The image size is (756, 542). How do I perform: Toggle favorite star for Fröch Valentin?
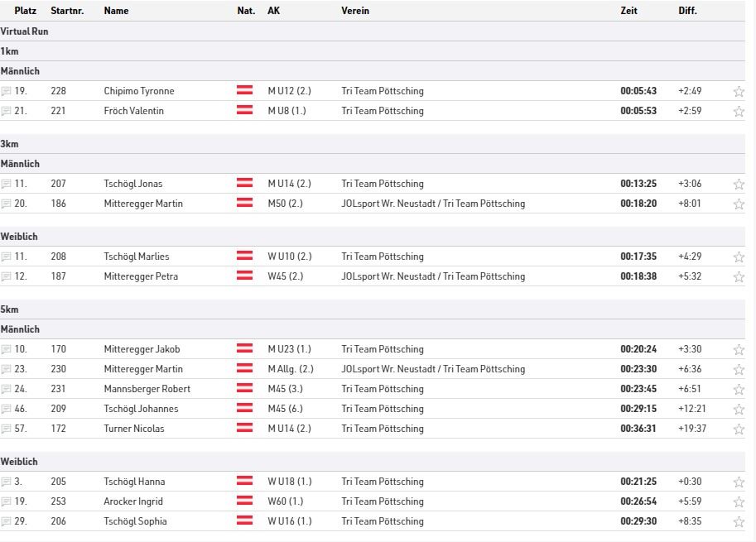[x=739, y=111]
